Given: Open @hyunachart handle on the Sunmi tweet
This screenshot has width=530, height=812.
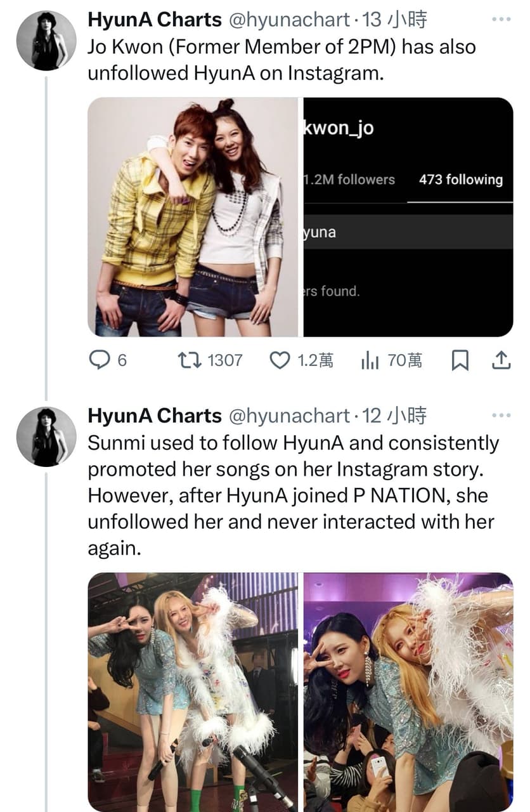Looking at the screenshot, I should tap(288, 416).
